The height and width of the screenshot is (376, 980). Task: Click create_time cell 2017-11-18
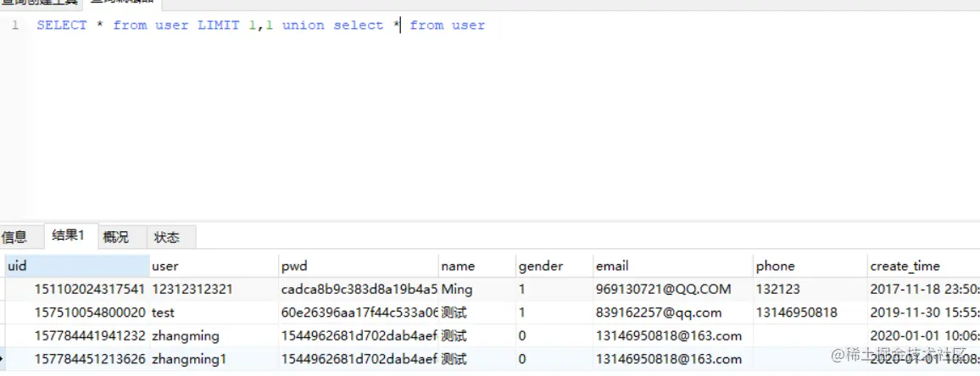click(923, 289)
